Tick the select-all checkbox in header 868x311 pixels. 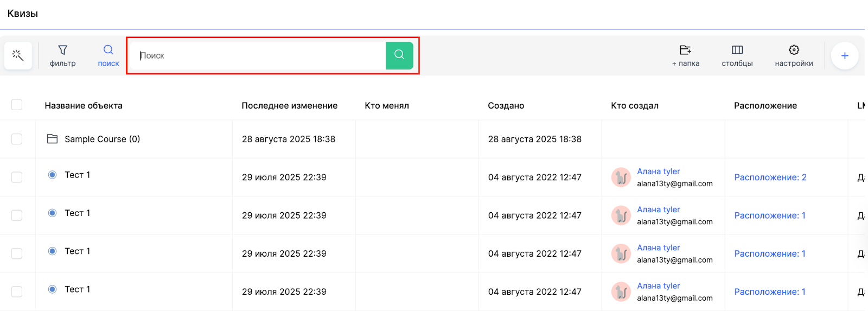[x=17, y=105]
